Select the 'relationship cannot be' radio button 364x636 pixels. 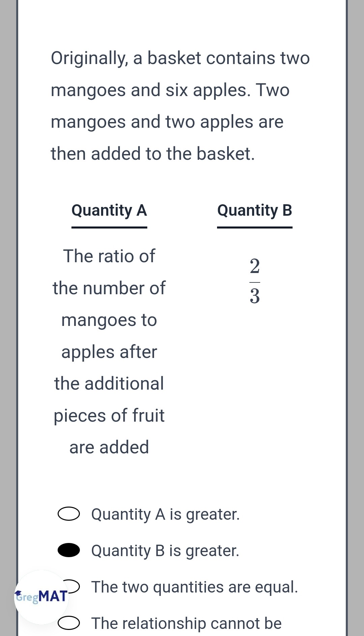pos(69,623)
